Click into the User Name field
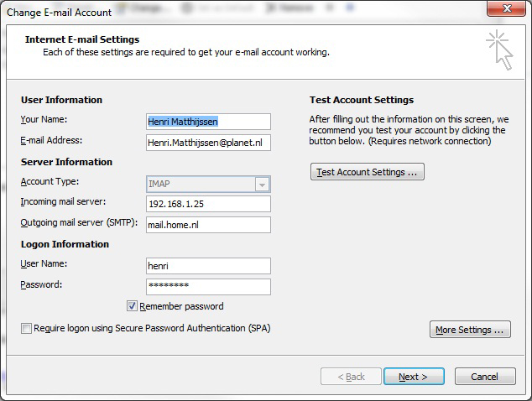The height and width of the screenshot is (401, 532). [208, 266]
